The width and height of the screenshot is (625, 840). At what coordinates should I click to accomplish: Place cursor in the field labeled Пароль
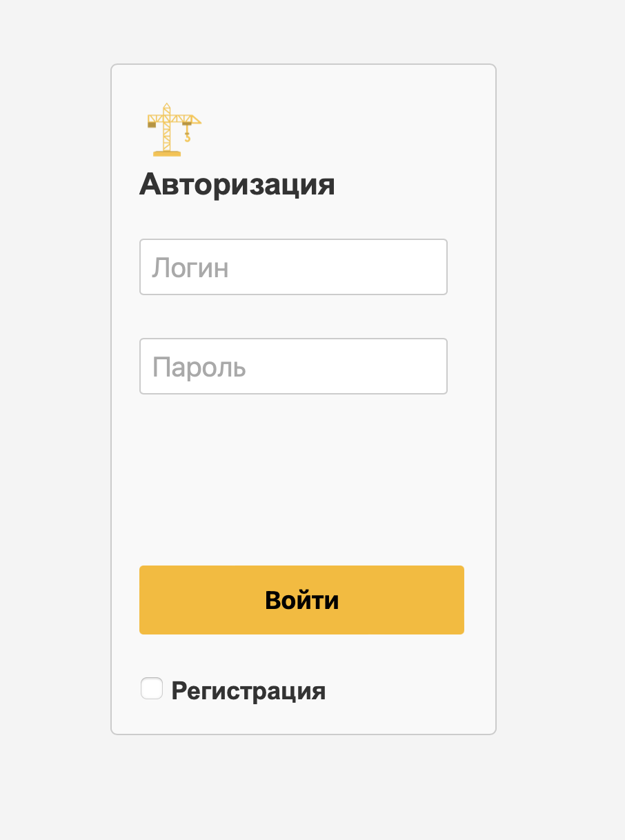293,366
